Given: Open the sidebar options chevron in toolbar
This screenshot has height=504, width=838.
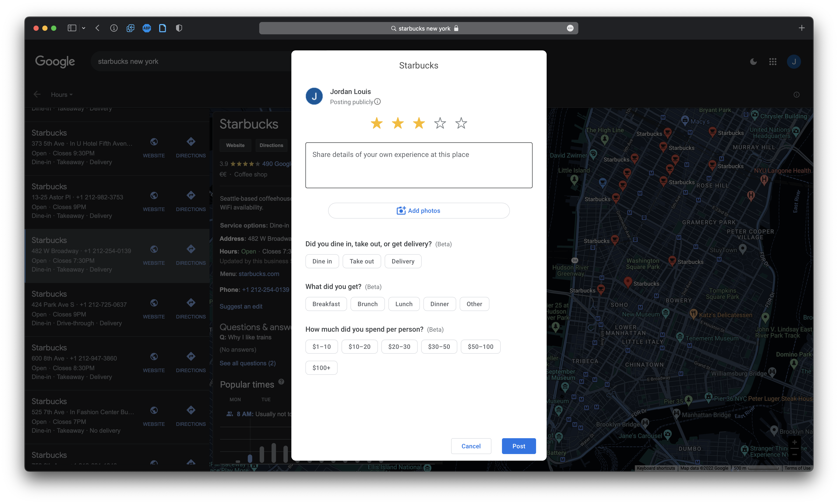Looking at the screenshot, I should 84,28.
